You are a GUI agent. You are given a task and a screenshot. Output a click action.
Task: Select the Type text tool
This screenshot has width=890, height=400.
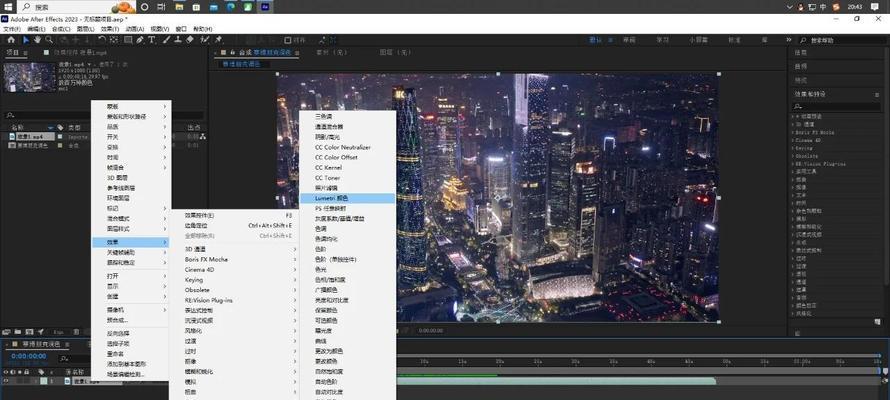pos(152,40)
